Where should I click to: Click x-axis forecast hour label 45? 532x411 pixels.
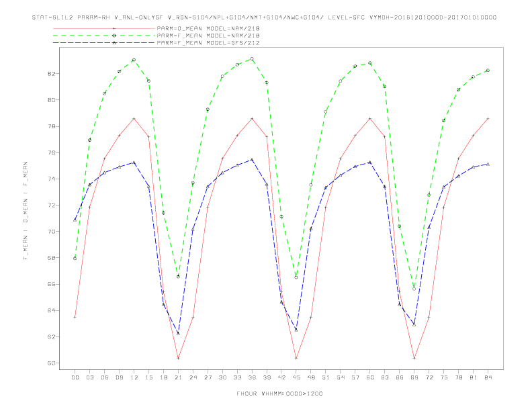(x=296, y=377)
